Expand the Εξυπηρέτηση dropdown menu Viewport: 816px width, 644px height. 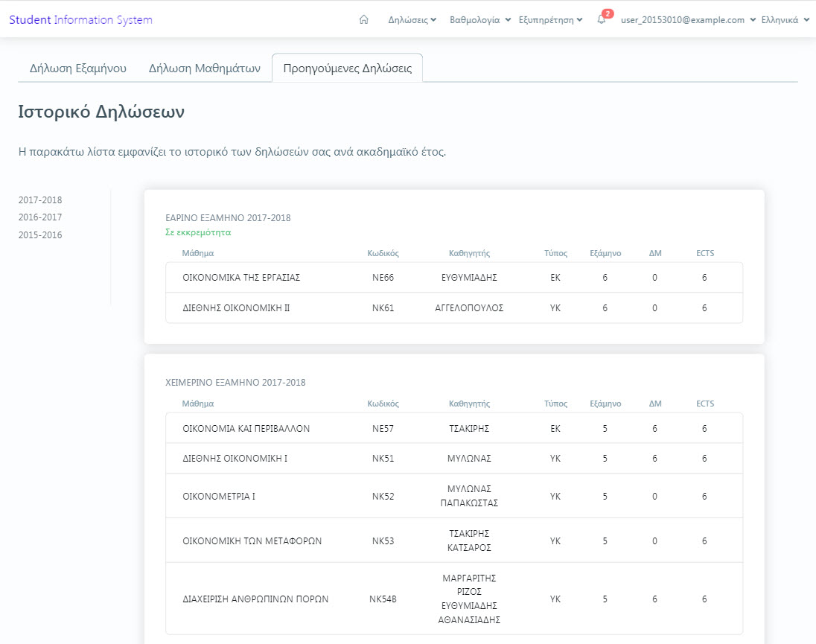pos(550,20)
